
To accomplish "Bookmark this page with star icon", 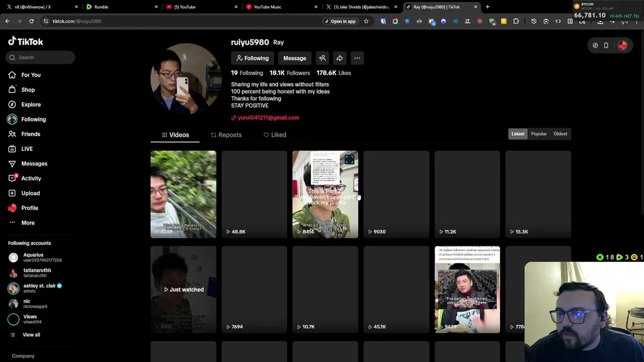I will [x=366, y=21].
